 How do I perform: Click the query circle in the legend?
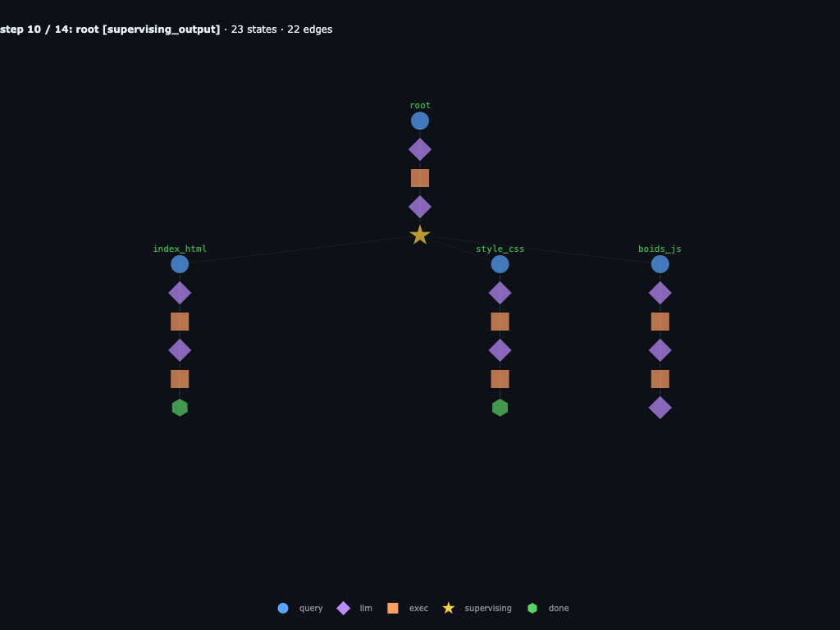coord(283,608)
